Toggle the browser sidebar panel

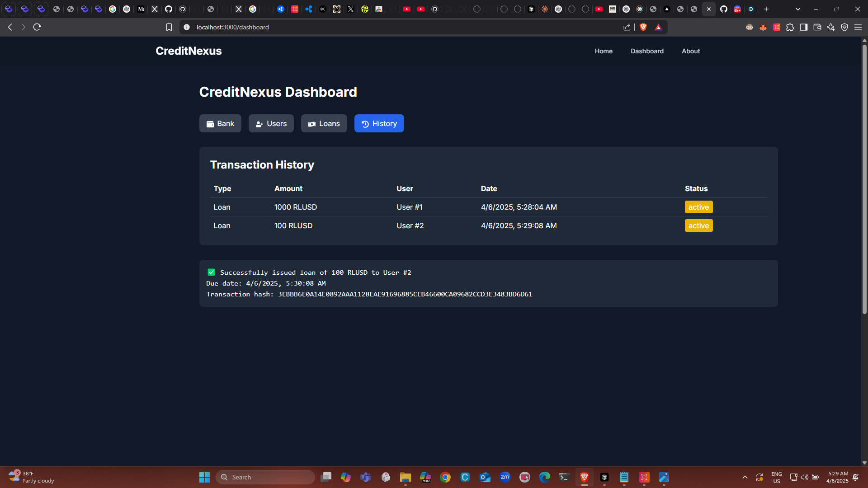click(804, 27)
